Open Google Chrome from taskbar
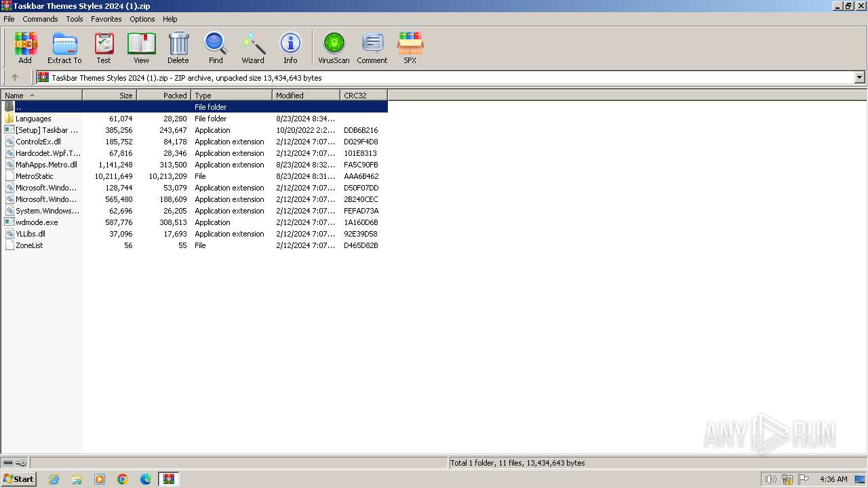 pos(123,479)
